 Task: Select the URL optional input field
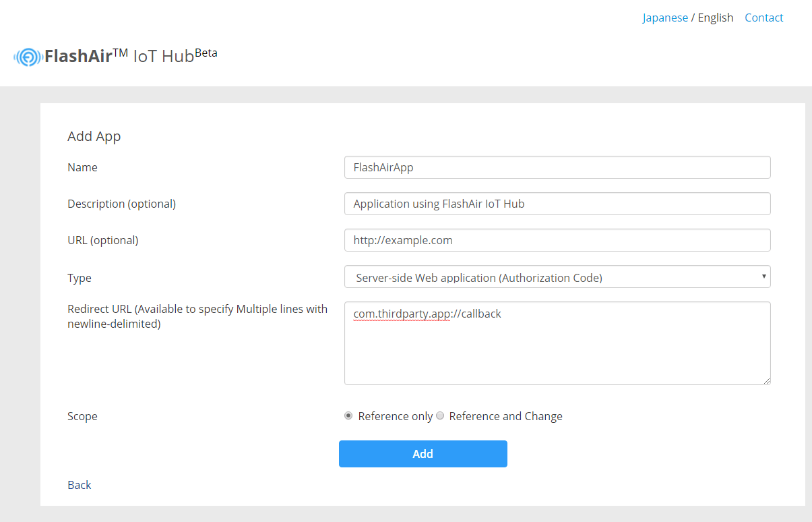pyautogui.click(x=557, y=239)
